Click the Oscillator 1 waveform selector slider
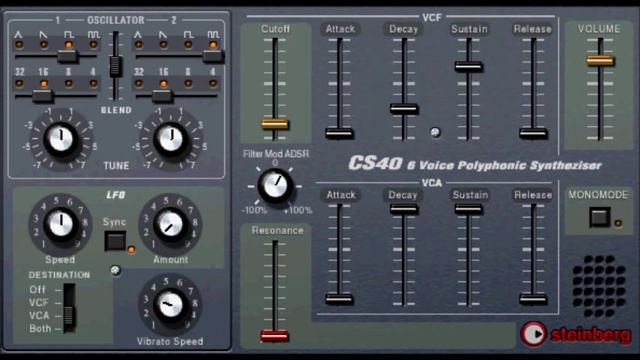This screenshot has width=640, height=360. [x=67, y=56]
